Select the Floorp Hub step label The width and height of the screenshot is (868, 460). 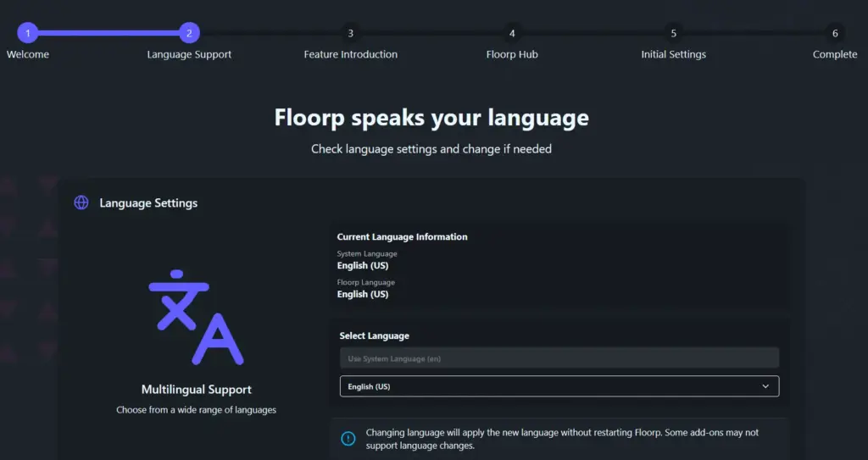[512, 55]
